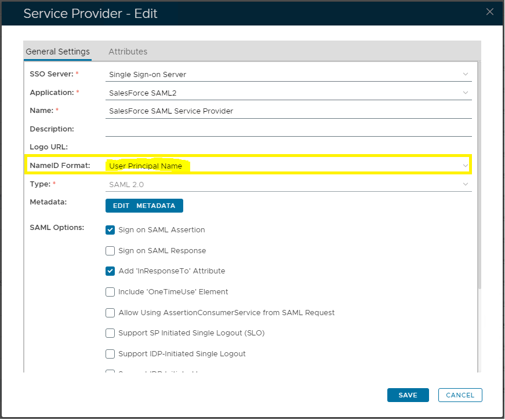Image resolution: width=505 pixels, height=420 pixels.
Task: Switch to the Attributes tab
Action: [128, 52]
